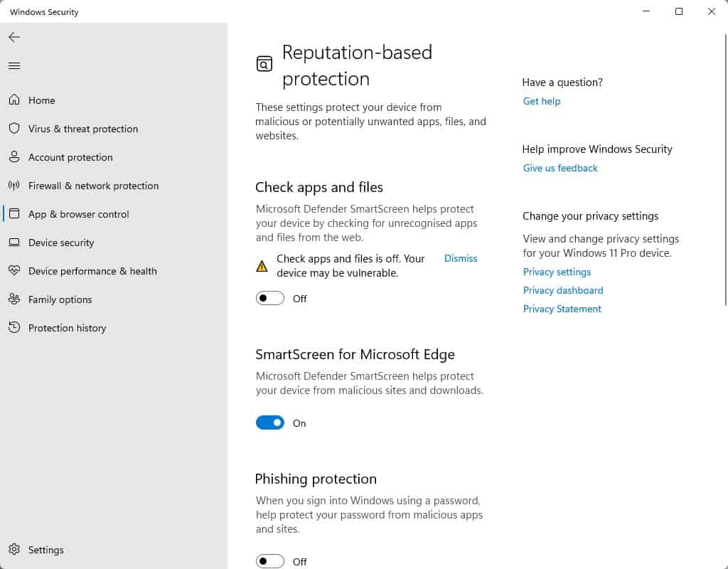Click the Account protection person icon
728x569 pixels.
(14, 157)
